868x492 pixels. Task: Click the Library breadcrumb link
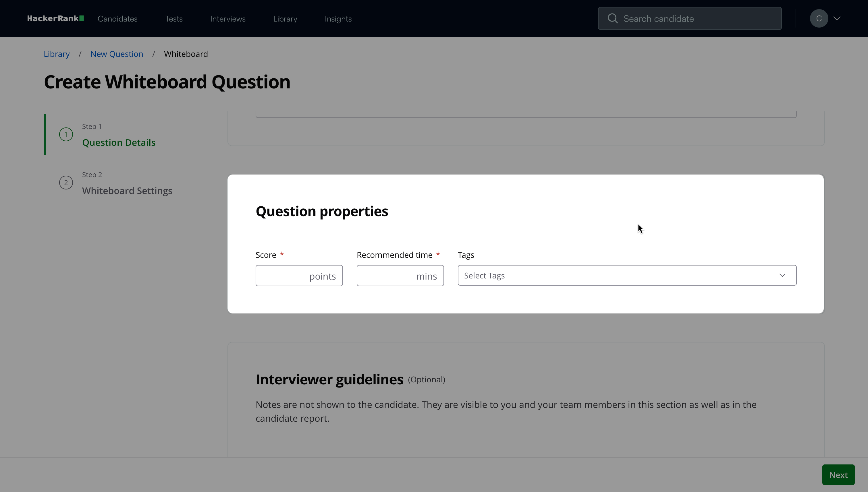click(57, 54)
